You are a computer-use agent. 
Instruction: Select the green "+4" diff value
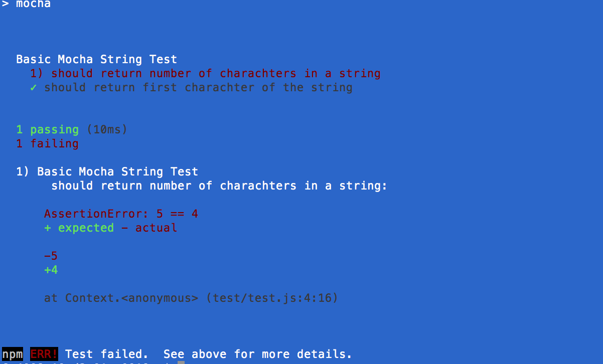[x=51, y=270]
